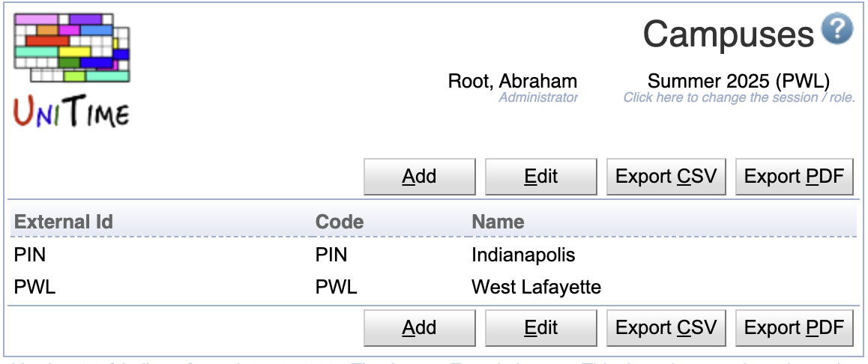Select the West Lafayette campus row
The height and width of the screenshot is (364, 868).
[x=434, y=287]
